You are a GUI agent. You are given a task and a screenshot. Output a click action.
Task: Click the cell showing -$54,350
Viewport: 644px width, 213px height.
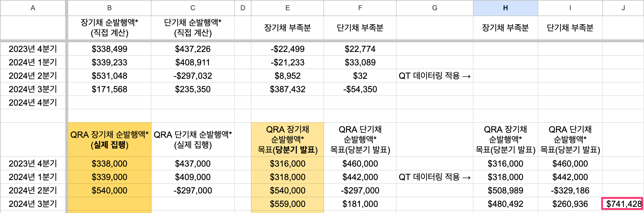(x=360, y=89)
